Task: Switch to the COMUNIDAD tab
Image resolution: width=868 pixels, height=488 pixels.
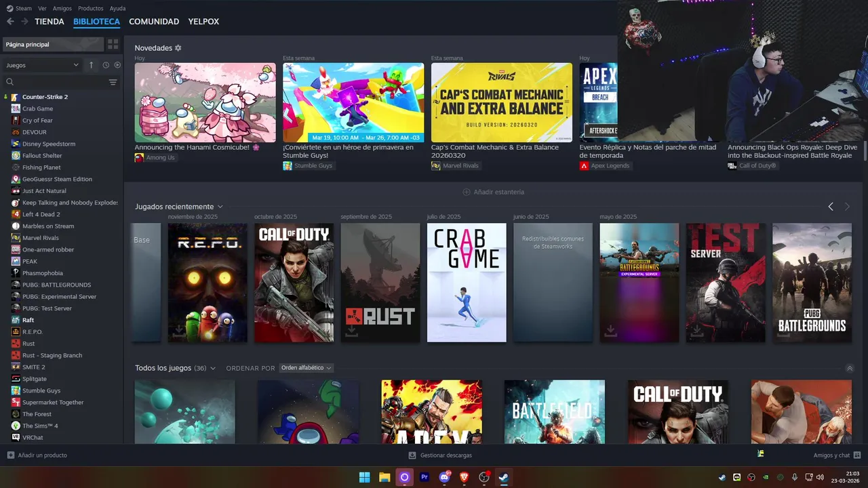Action: [154, 22]
